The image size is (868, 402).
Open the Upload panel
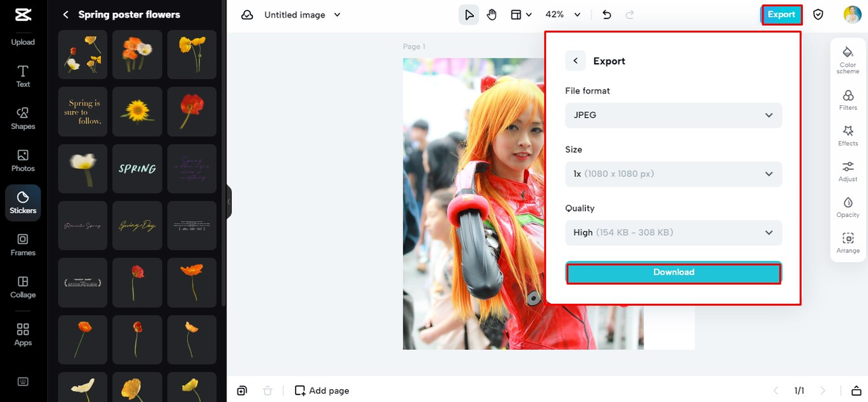22,41
